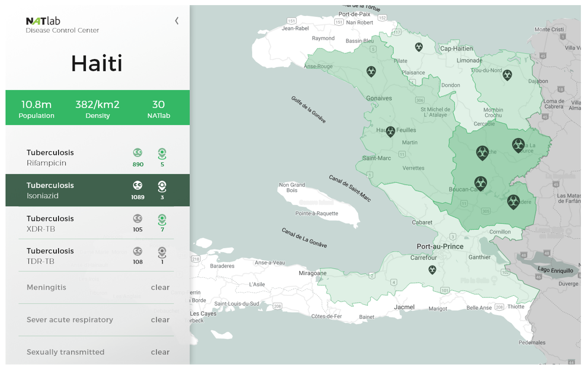
Task: Click the biohazard marker near Trou-du-Nord
Action: pyautogui.click(x=507, y=74)
